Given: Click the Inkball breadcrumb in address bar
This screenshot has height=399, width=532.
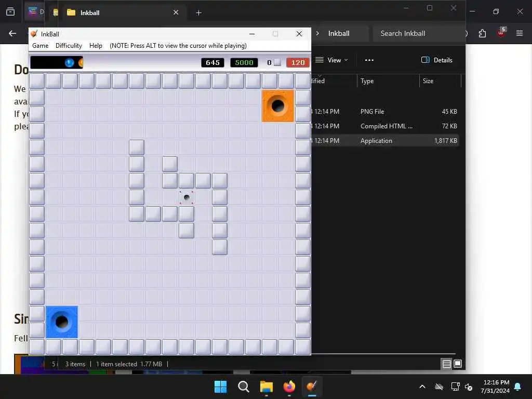Looking at the screenshot, I should coord(339,33).
